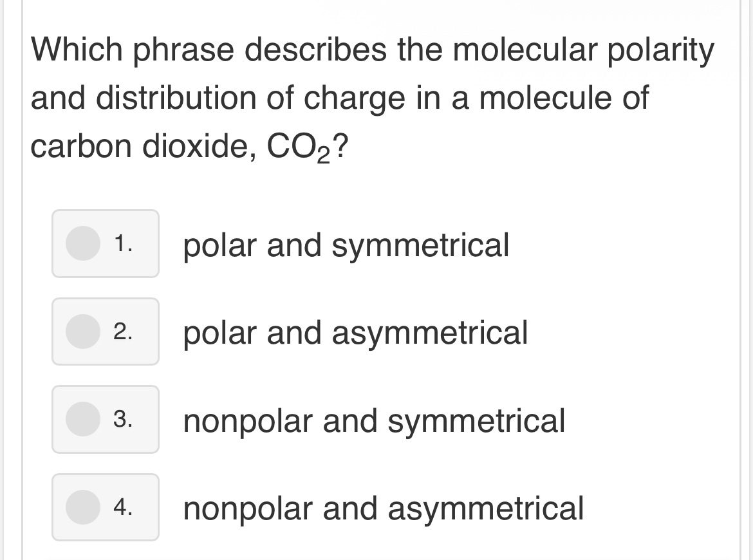Choose the answer 'nonpolar and symmetrical'

[373, 420]
